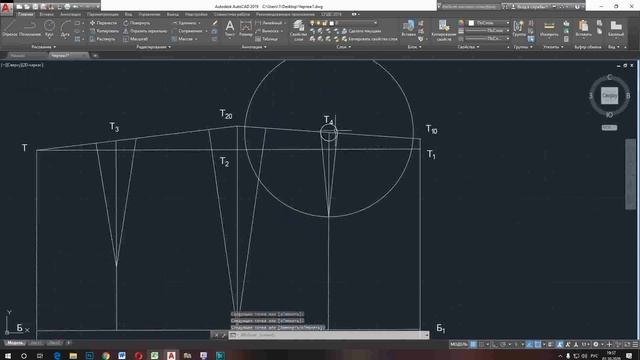Viewport: 640px width, 360px height.
Task: Open the lineweight ПоСлою dropdown
Action: 488,31
